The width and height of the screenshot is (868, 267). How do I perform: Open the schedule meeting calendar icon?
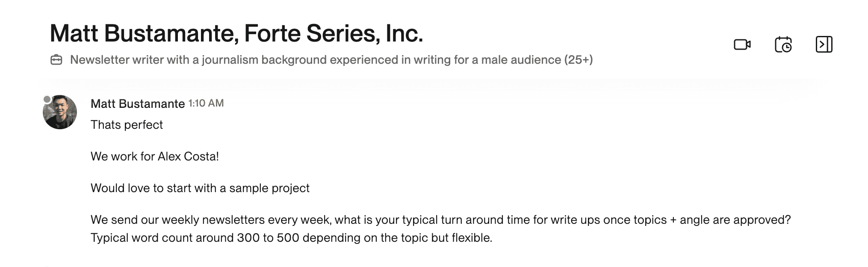coord(783,44)
